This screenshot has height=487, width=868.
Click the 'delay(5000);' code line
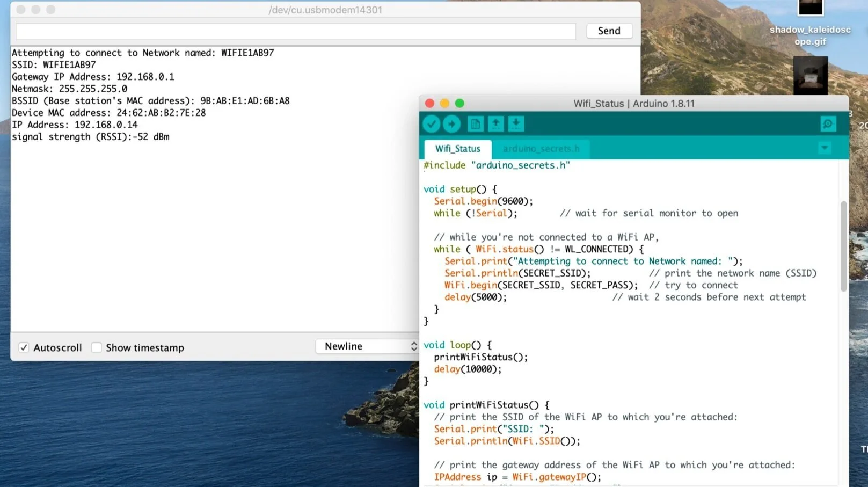[x=476, y=297]
